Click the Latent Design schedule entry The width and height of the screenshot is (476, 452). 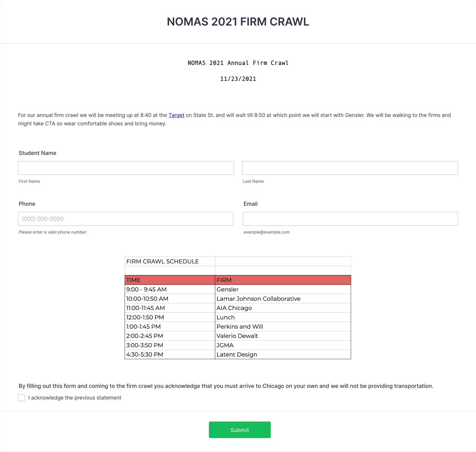[x=283, y=354]
